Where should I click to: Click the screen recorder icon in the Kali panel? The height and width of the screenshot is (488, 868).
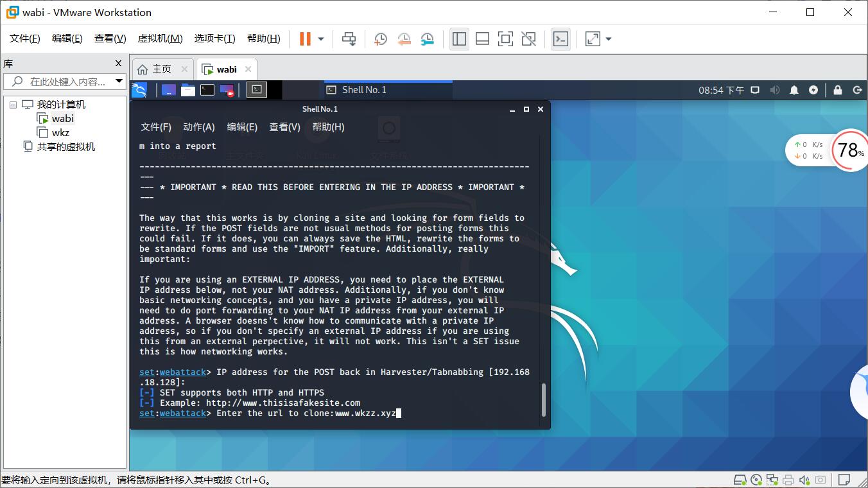point(227,90)
